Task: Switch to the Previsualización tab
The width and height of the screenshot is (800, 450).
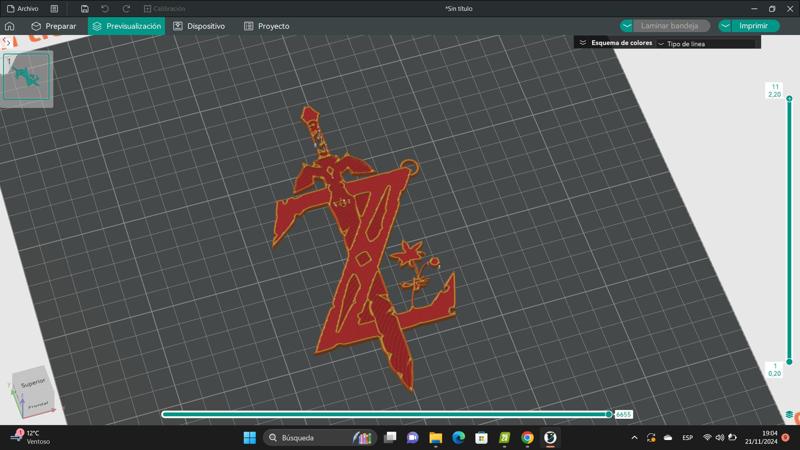Action: click(x=127, y=26)
